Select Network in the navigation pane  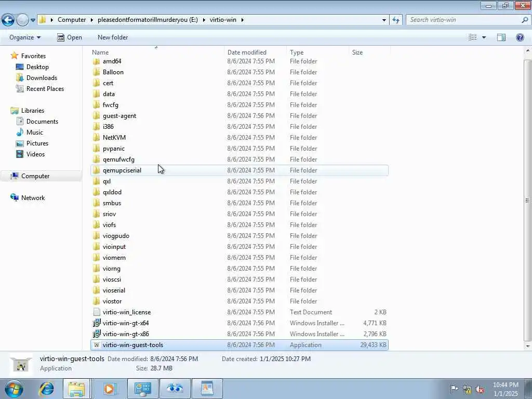[x=33, y=198]
